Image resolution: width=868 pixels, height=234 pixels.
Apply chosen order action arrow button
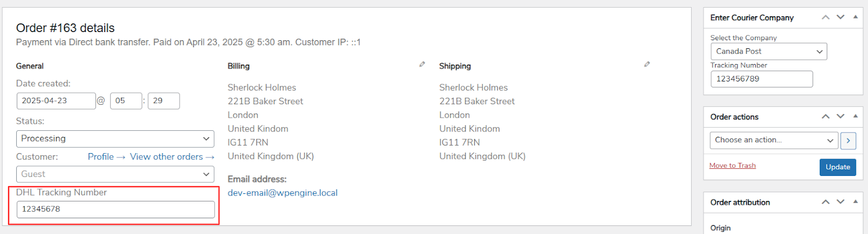click(848, 141)
